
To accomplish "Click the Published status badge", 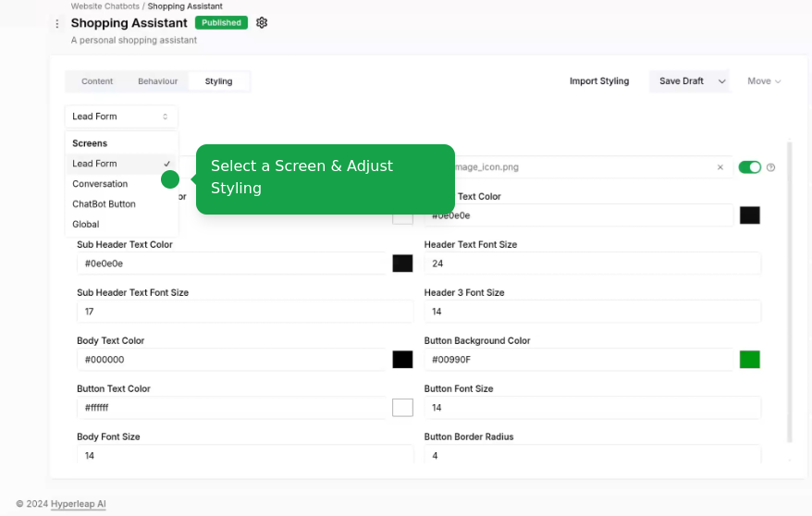I will click(x=221, y=23).
